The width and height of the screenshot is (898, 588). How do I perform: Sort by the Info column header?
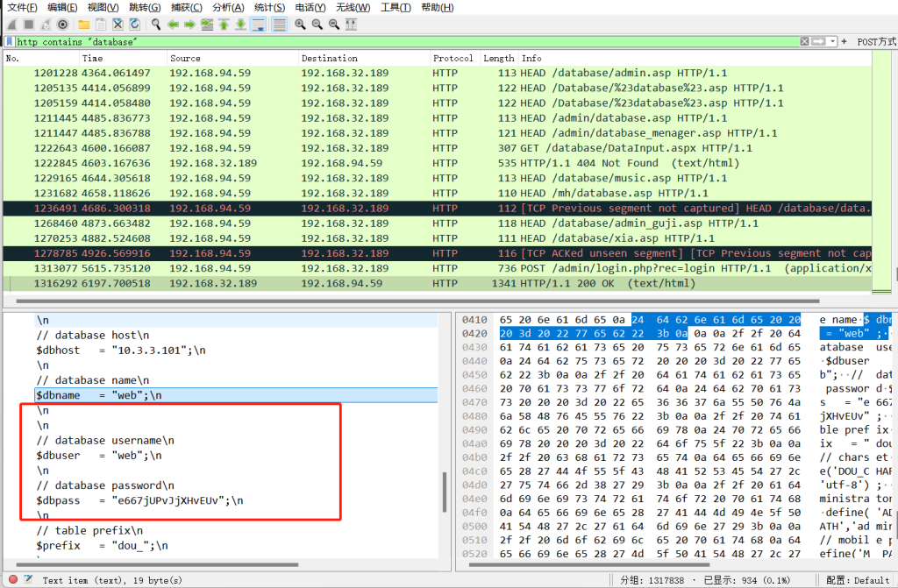(695, 58)
